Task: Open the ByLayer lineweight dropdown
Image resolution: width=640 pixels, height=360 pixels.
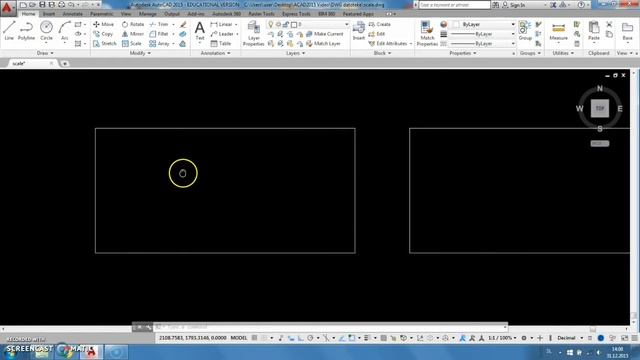Action: [x=483, y=34]
